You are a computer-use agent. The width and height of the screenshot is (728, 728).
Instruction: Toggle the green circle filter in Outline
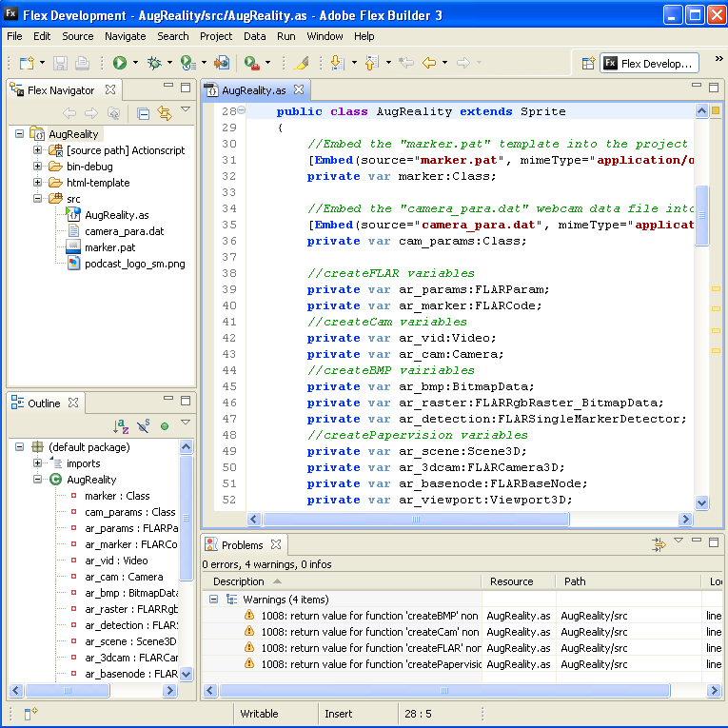[165, 426]
